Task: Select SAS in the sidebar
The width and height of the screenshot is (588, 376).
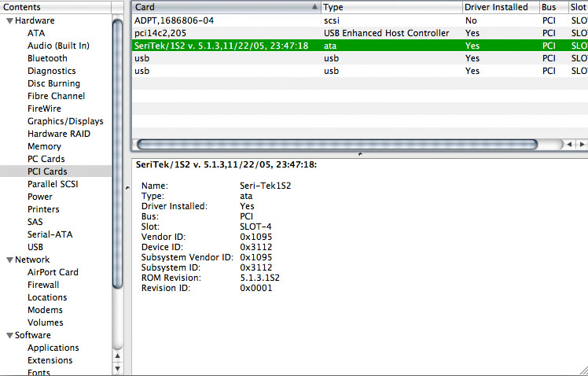Action: click(x=35, y=222)
